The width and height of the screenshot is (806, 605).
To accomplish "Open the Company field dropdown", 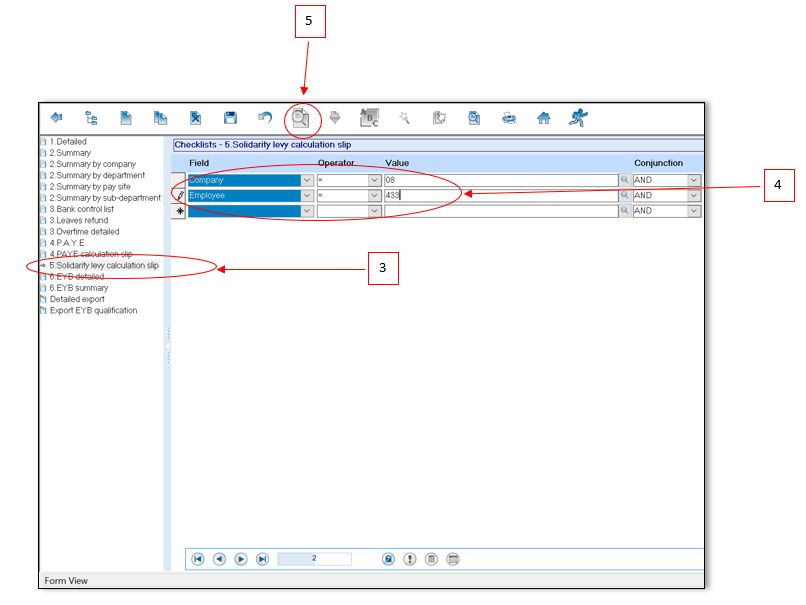I will (307, 180).
